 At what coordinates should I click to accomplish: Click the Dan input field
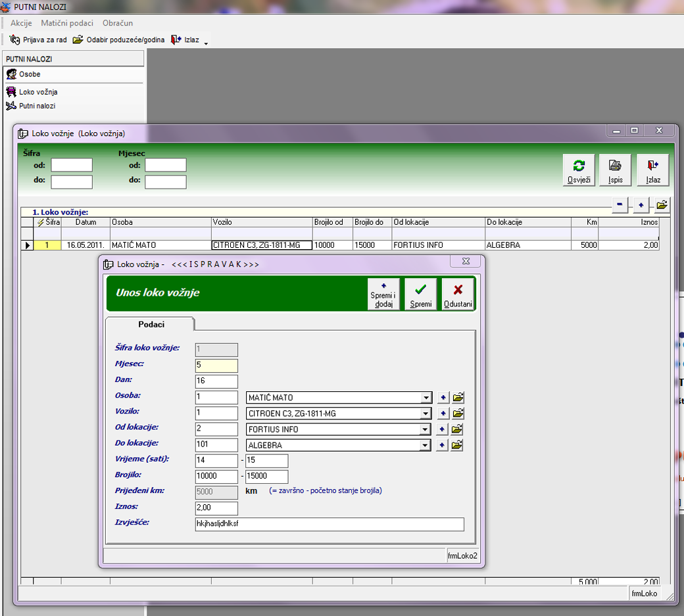coord(216,381)
